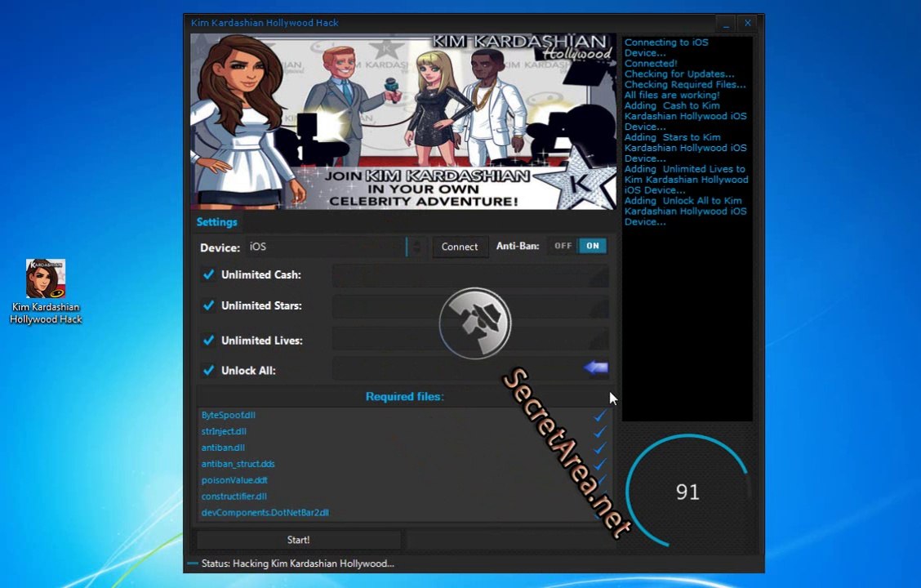Click the blue back arrow on the Unlock All row
Image resolution: width=921 pixels, height=588 pixels.
pos(596,368)
